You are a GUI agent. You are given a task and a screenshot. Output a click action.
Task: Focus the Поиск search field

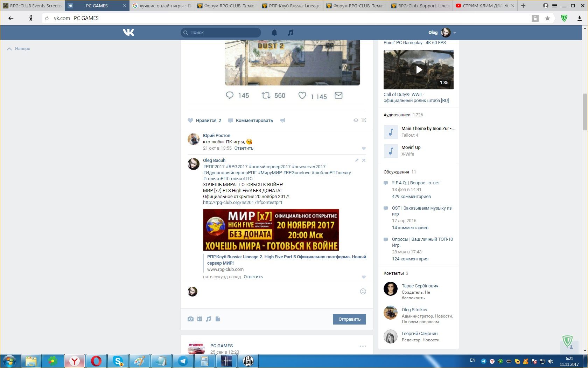(x=221, y=33)
